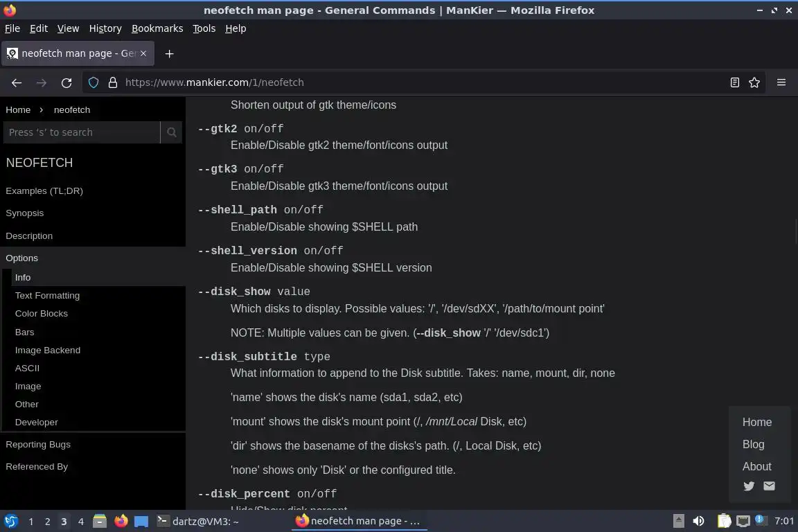
Task: Open the History menu
Action: coord(105,28)
